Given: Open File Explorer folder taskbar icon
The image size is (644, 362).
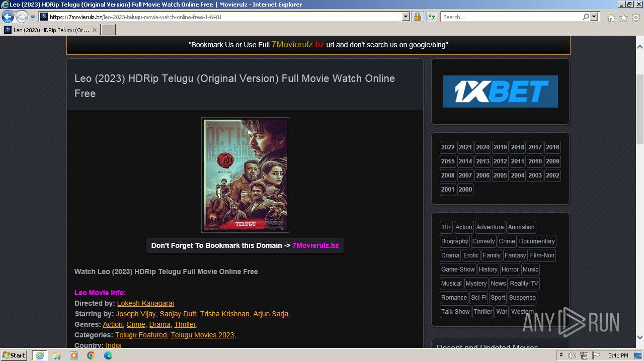Looking at the screenshot, I should (57, 355).
